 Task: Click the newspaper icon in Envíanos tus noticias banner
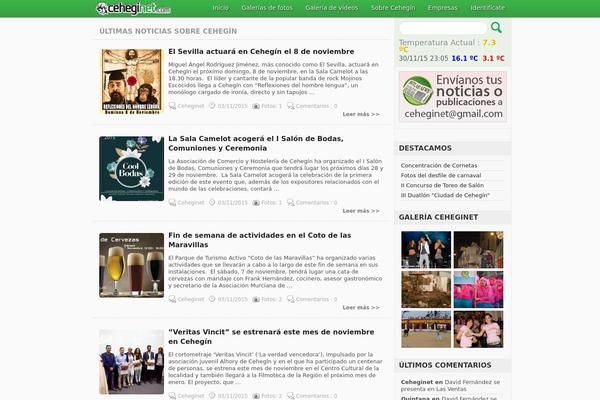417,91
